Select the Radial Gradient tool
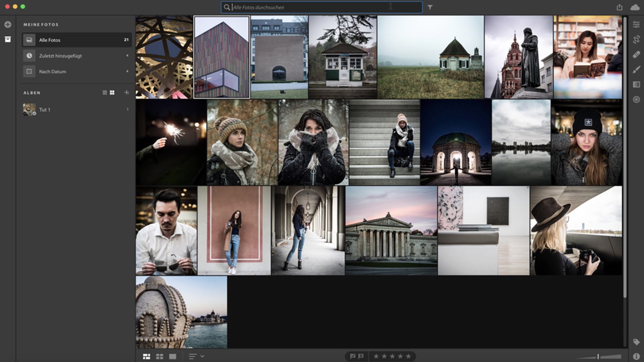 pos(636,100)
